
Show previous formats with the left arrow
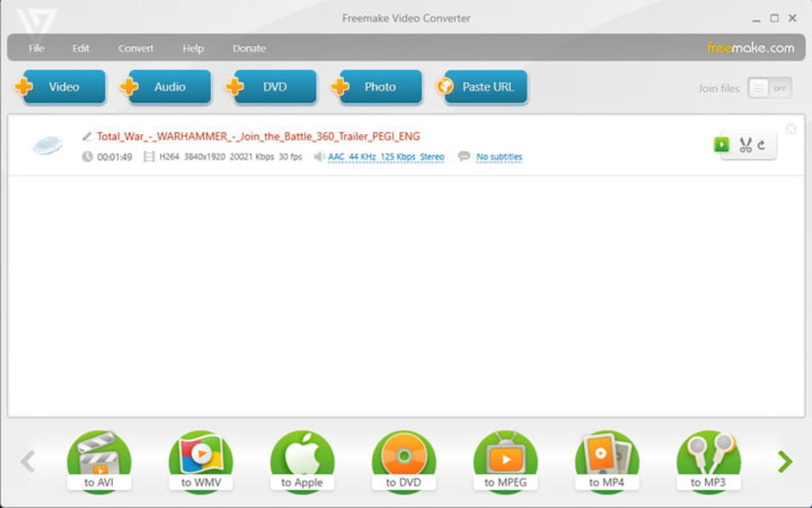click(27, 461)
